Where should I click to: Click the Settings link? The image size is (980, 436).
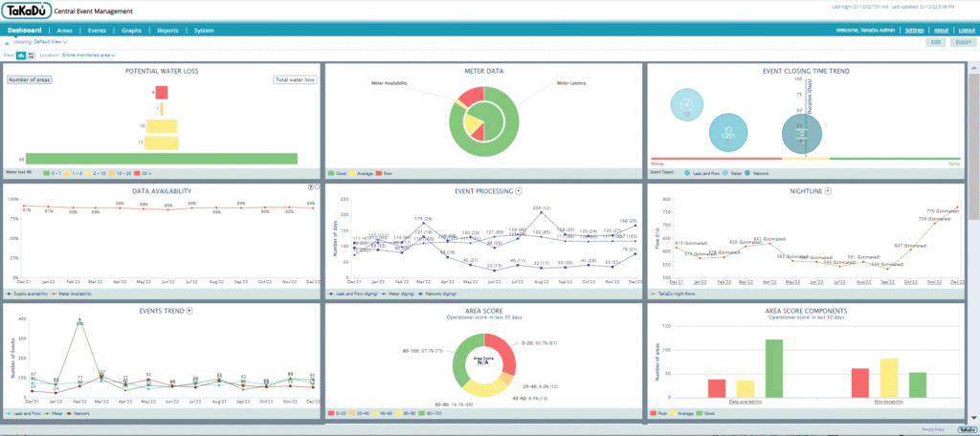tap(914, 30)
